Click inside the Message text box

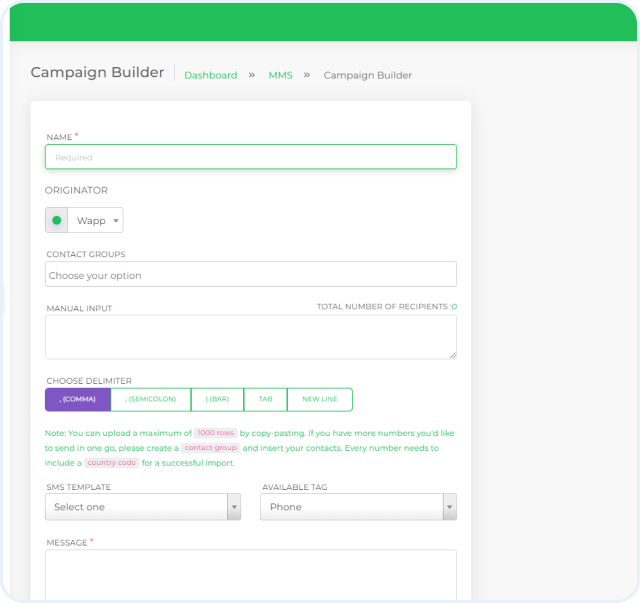(250, 575)
